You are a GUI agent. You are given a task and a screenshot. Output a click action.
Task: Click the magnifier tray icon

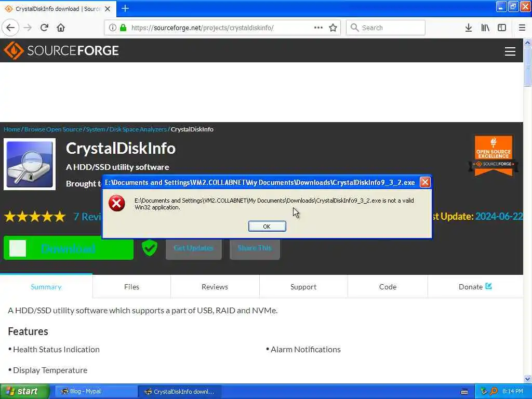[x=494, y=391]
